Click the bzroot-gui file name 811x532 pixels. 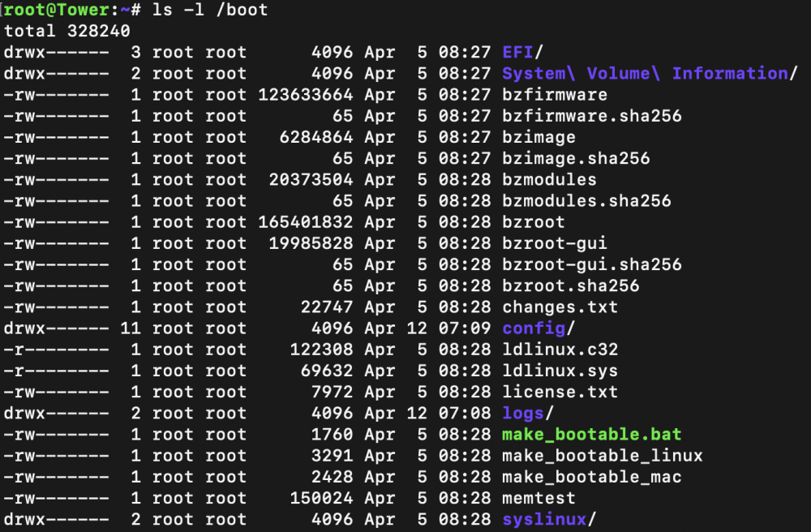point(555,243)
